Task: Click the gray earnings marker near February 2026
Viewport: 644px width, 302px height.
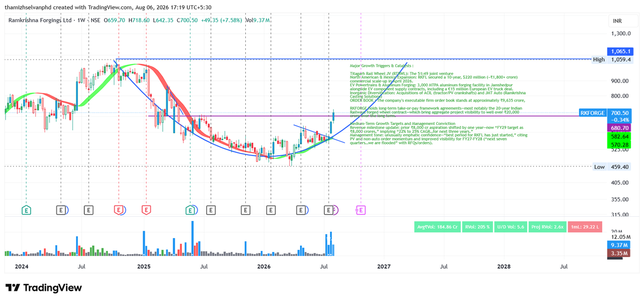Action: [x=271, y=210]
